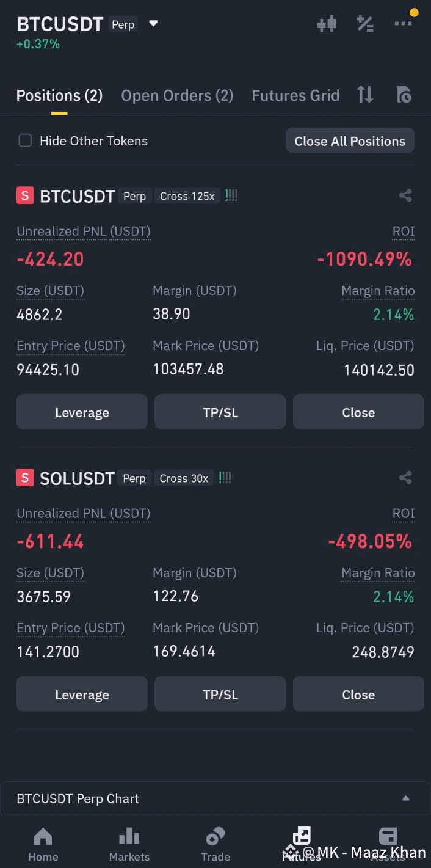This screenshot has height=868, width=431.
Task: Share the SOLUSDT position
Action: [405, 478]
